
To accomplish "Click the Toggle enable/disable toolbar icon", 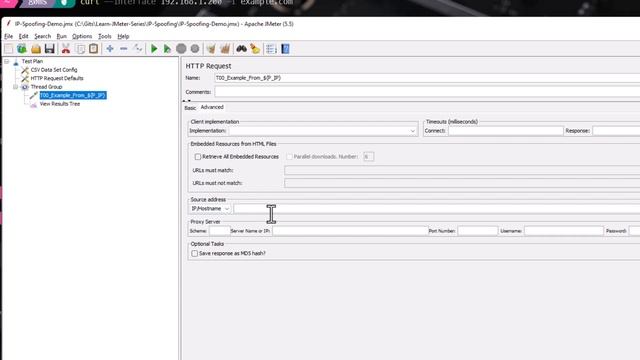I will (x=138, y=49).
